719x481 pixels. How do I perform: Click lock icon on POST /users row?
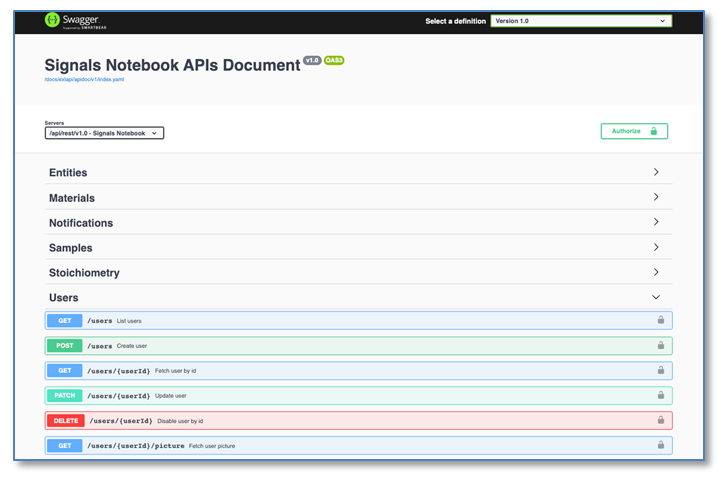pos(660,345)
